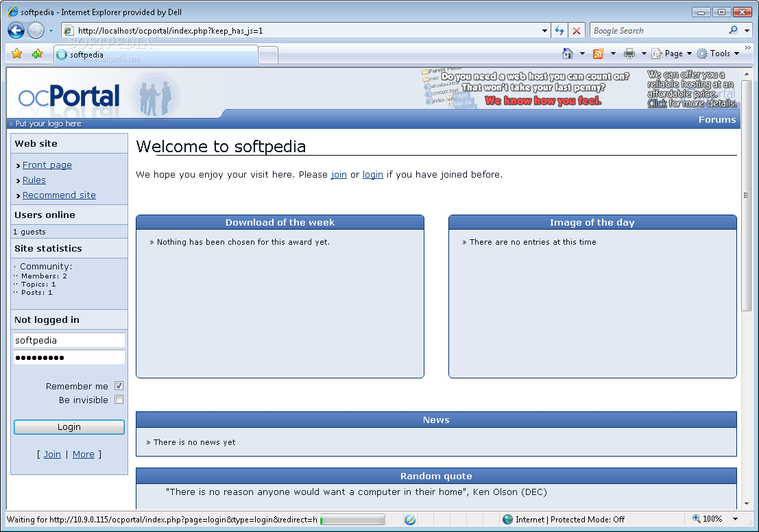Viewport: 759px width, 532px height.
Task: Click the scrollbar up arrow
Action: (x=746, y=74)
